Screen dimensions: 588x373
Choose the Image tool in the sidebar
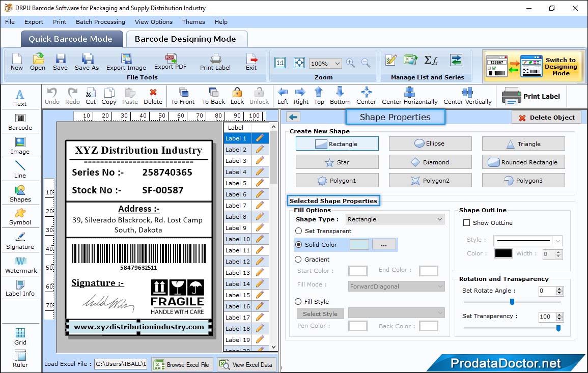(x=20, y=146)
